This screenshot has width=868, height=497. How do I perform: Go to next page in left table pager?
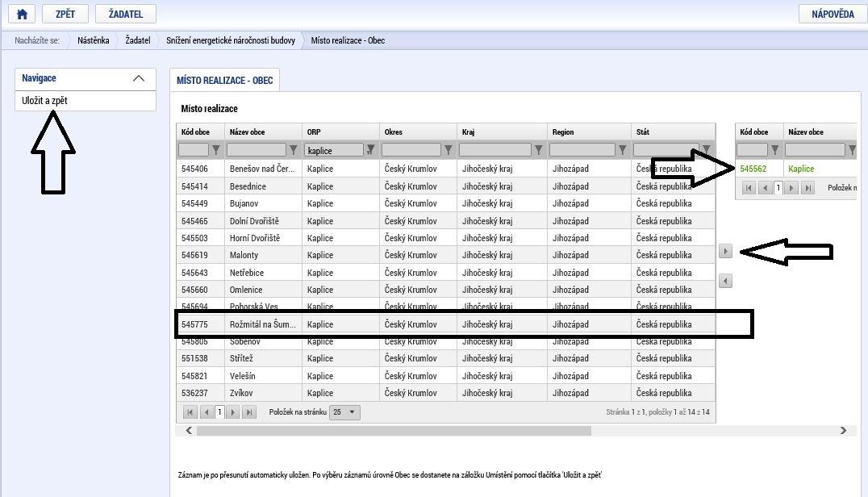pos(233,412)
